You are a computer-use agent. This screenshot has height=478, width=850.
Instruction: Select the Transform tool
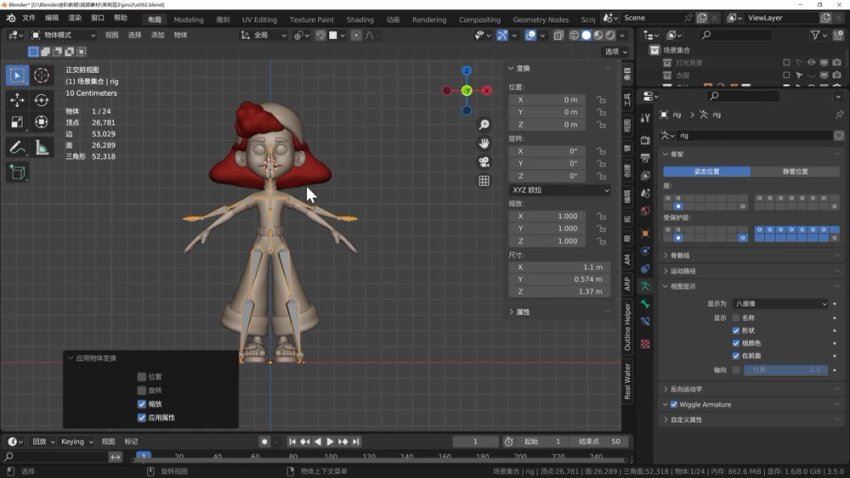tap(41, 122)
